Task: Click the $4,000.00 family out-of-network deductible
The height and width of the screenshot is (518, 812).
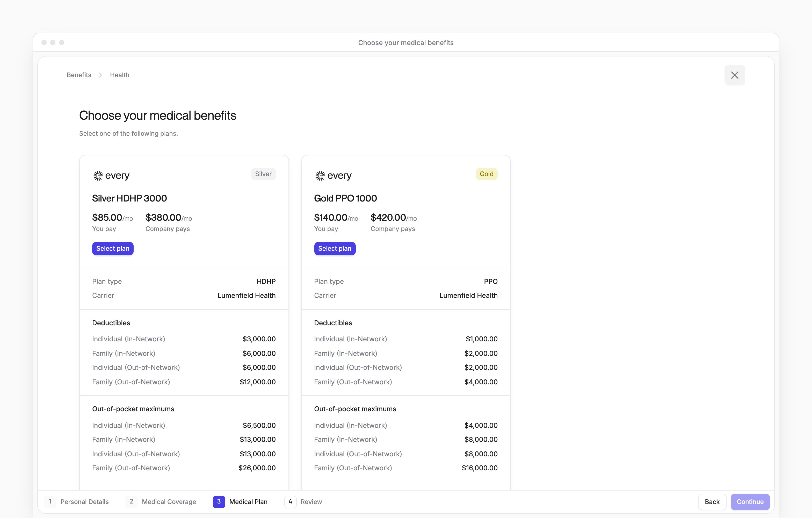Action: click(x=481, y=382)
